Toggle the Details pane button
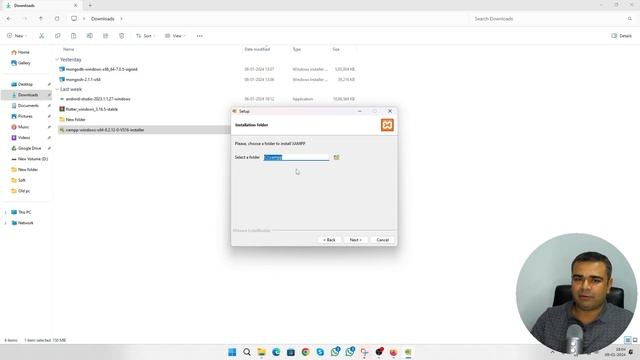 [x=621, y=36]
